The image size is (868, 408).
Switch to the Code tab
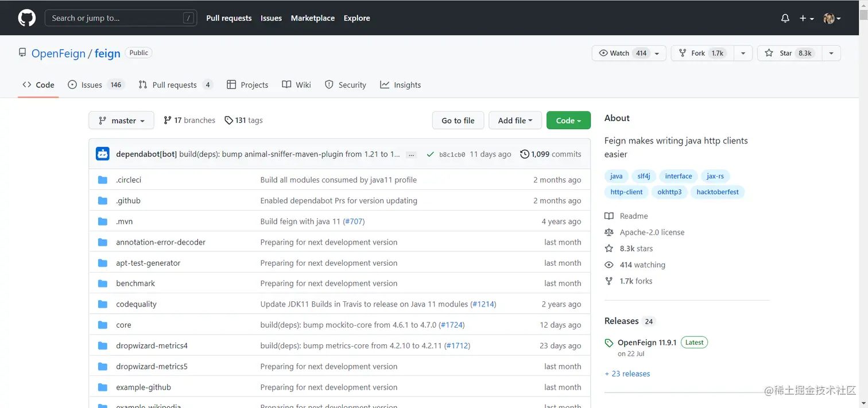[38, 85]
